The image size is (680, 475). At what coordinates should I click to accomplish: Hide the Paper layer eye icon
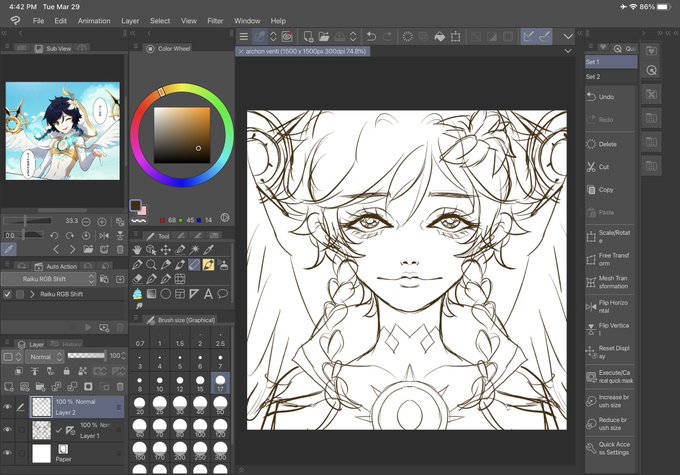(7, 452)
